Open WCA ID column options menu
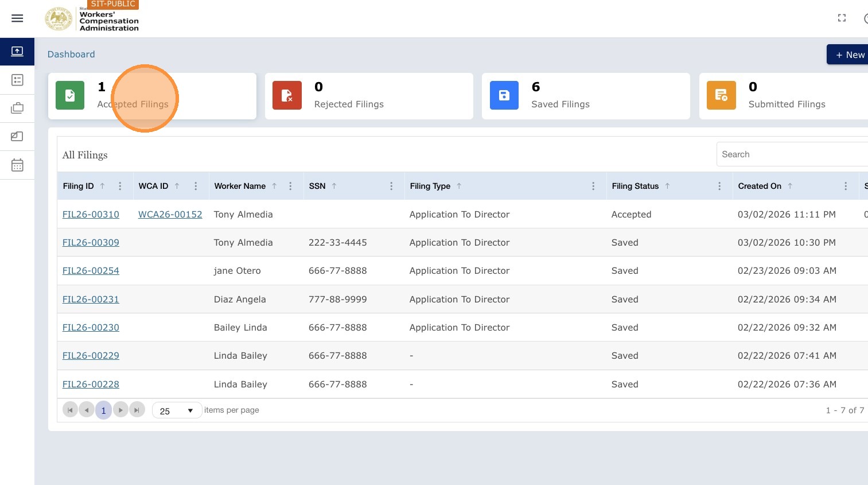This screenshot has height=485, width=868. click(x=196, y=186)
